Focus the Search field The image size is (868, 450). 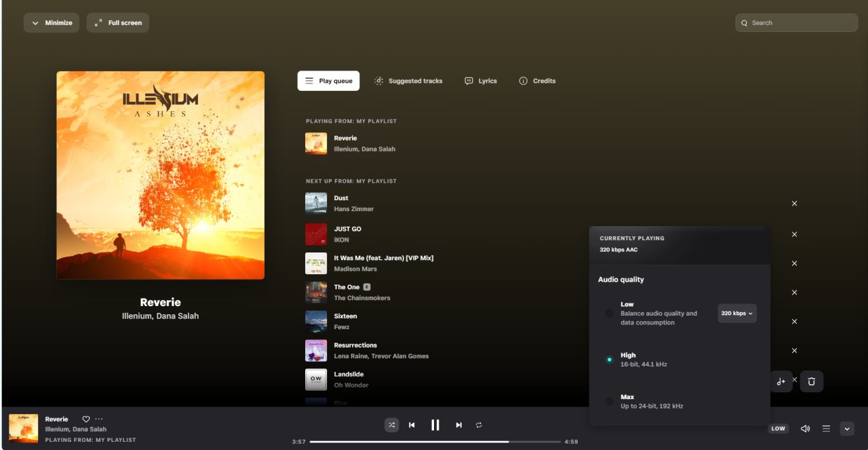tap(796, 22)
